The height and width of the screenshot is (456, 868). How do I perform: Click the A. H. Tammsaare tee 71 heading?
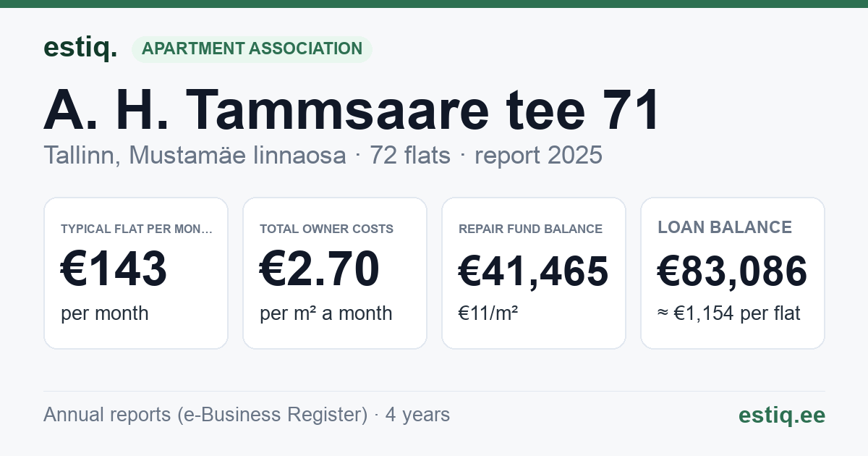(x=352, y=109)
